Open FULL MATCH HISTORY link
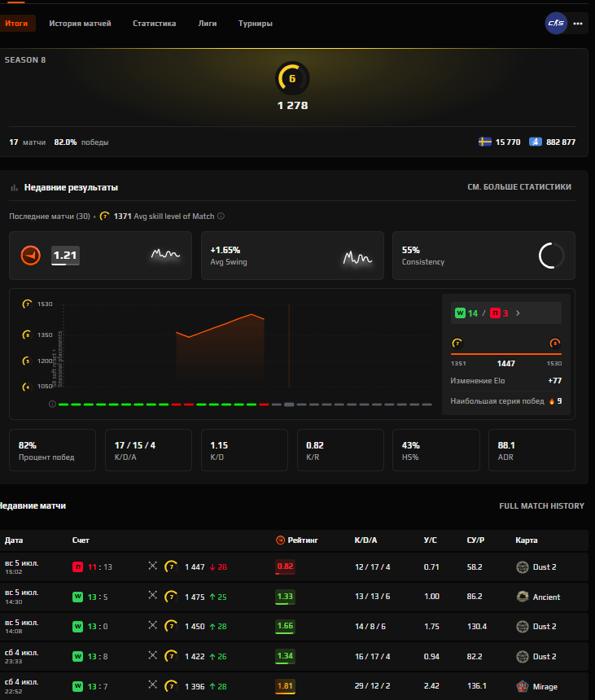The width and height of the screenshot is (595, 700). [541, 505]
